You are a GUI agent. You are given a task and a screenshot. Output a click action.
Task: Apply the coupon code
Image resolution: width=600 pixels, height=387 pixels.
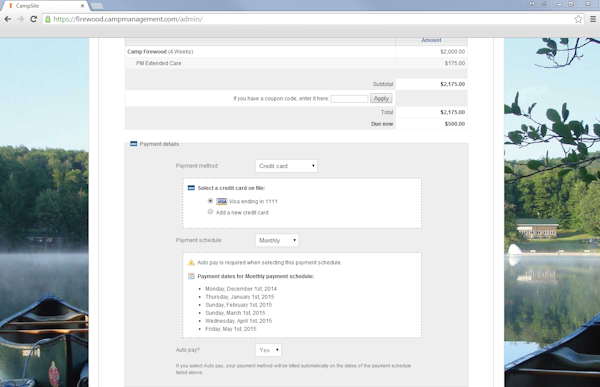381,98
